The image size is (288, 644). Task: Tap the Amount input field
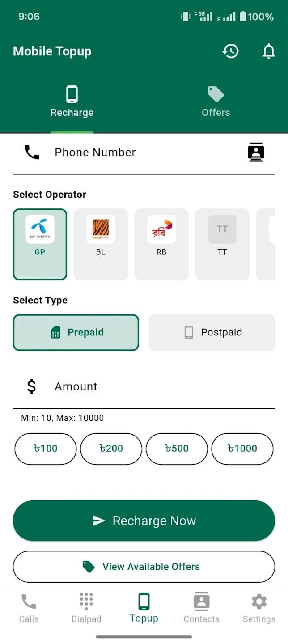(x=134, y=386)
